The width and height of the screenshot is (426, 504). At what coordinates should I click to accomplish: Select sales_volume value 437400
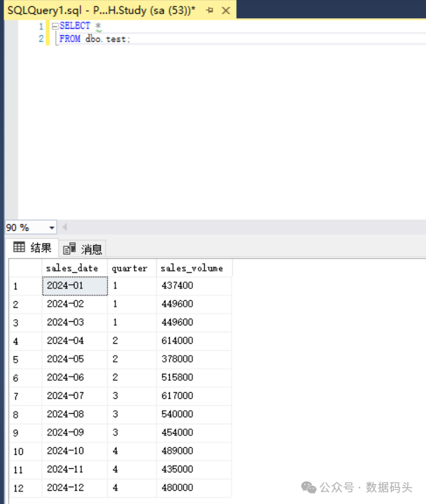pyautogui.click(x=194, y=286)
